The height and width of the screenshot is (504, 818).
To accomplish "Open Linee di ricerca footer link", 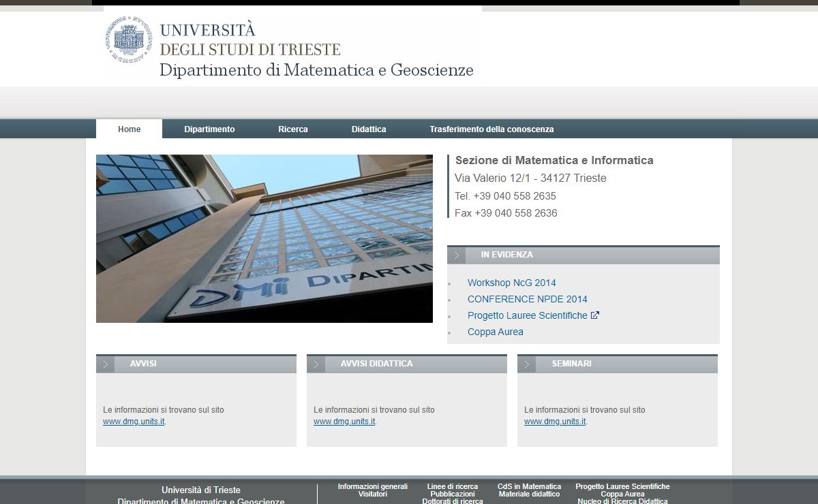I will [453, 486].
